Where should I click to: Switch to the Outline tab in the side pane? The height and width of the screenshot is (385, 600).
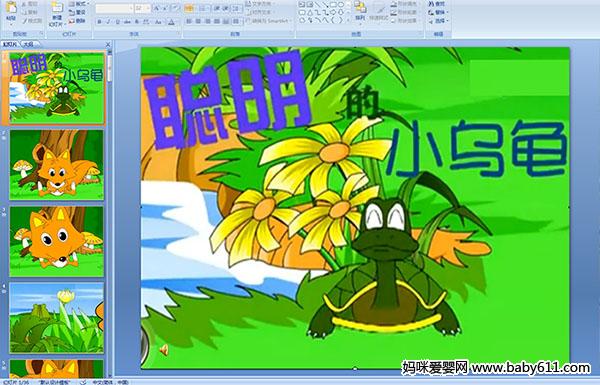coord(27,44)
